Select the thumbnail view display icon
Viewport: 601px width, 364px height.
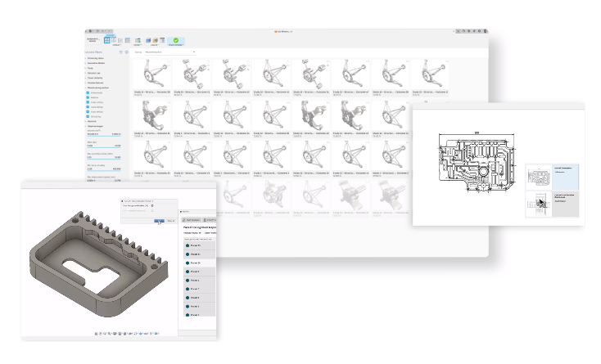107,40
